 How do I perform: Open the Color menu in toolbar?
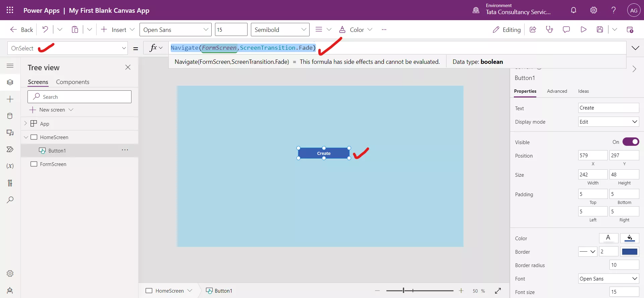pyautogui.click(x=356, y=30)
